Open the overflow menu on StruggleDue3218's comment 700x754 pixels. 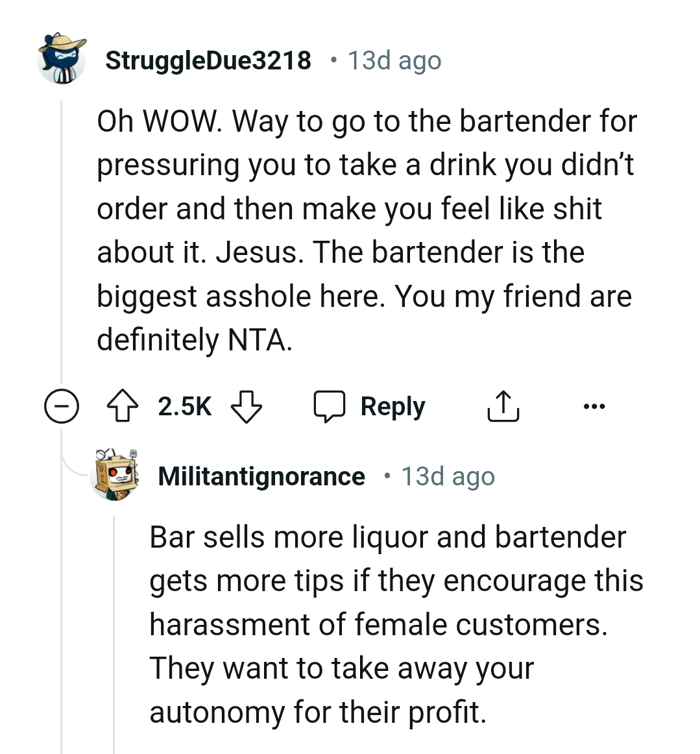[x=594, y=406]
